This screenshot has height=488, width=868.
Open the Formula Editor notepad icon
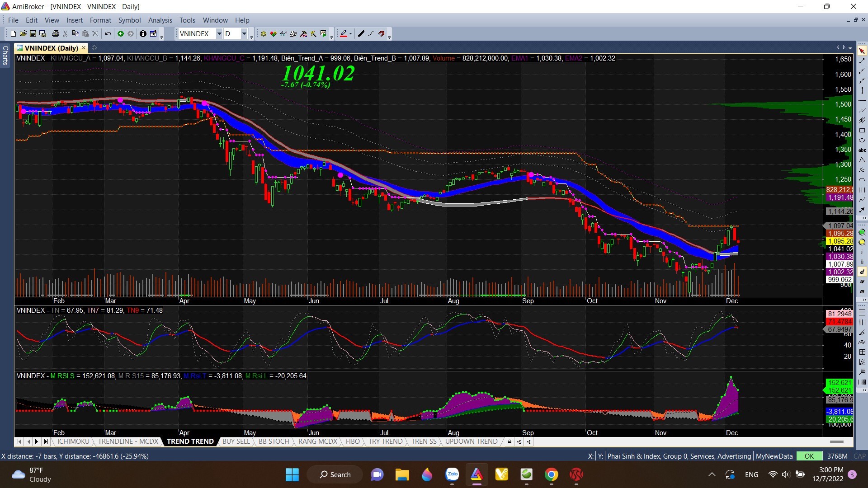point(293,34)
